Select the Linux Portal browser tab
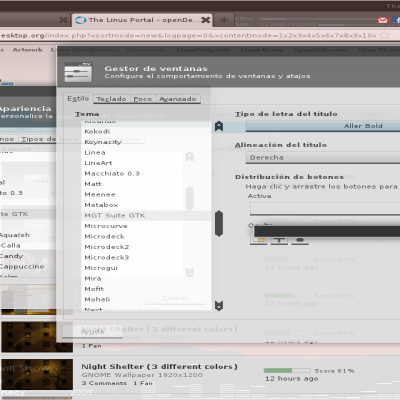This screenshot has width=400, height=400. (142, 20)
